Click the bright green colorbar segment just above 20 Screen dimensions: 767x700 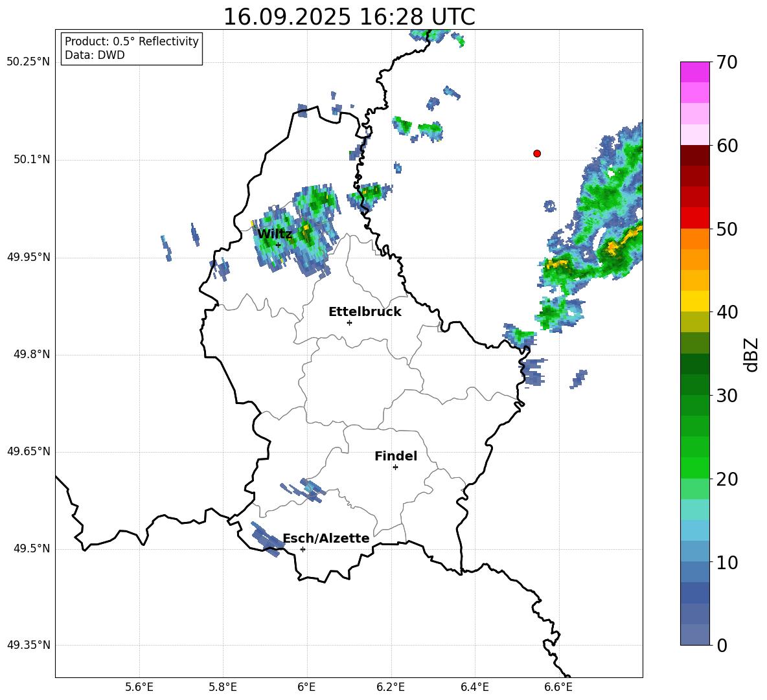694,468
